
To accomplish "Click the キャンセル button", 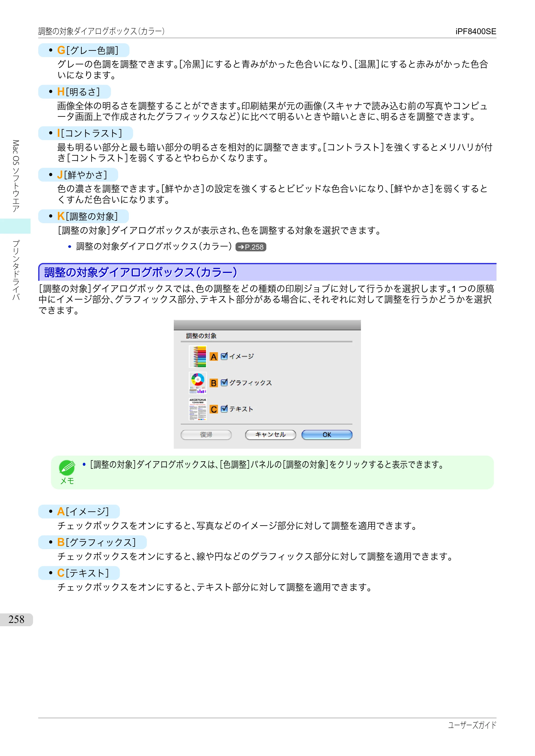I will (x=271, y=435).
